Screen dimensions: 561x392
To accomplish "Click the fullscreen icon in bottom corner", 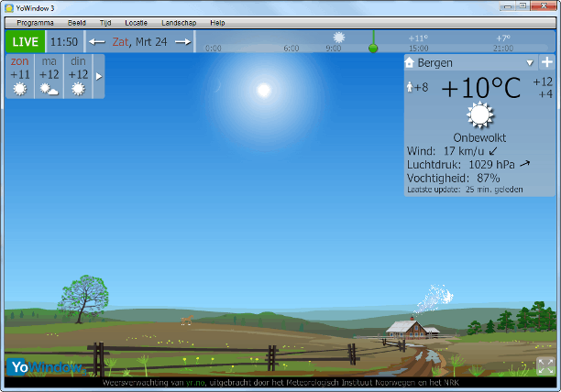I will click(x=545, y=365).
